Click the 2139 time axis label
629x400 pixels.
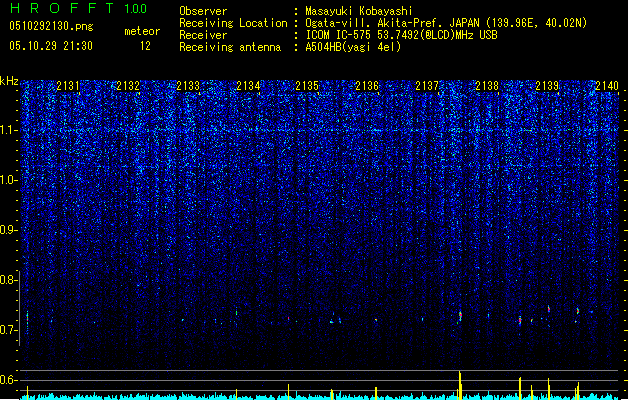[x=547, y=86]
